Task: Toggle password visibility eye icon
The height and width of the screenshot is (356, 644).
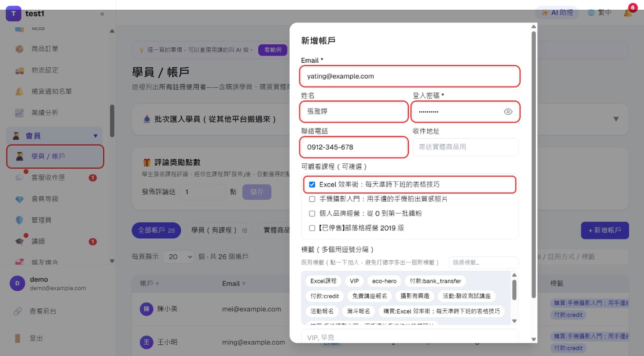Action: tap(508, 112)
